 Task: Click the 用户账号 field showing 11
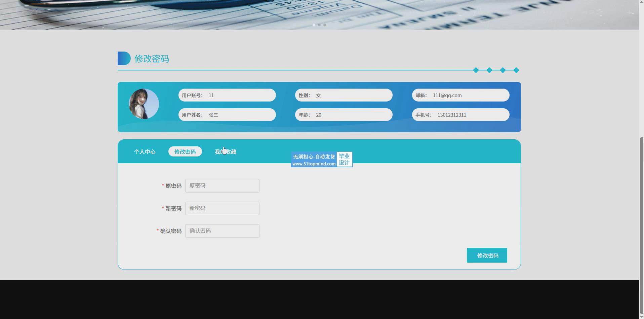227,95
